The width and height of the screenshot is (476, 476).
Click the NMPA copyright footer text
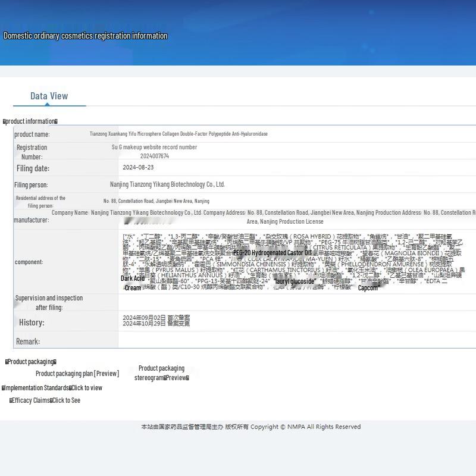[x=250, y=427]
